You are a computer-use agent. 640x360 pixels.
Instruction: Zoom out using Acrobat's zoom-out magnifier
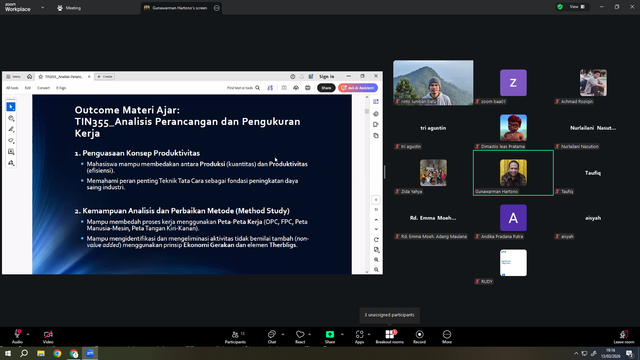(376, 269)
